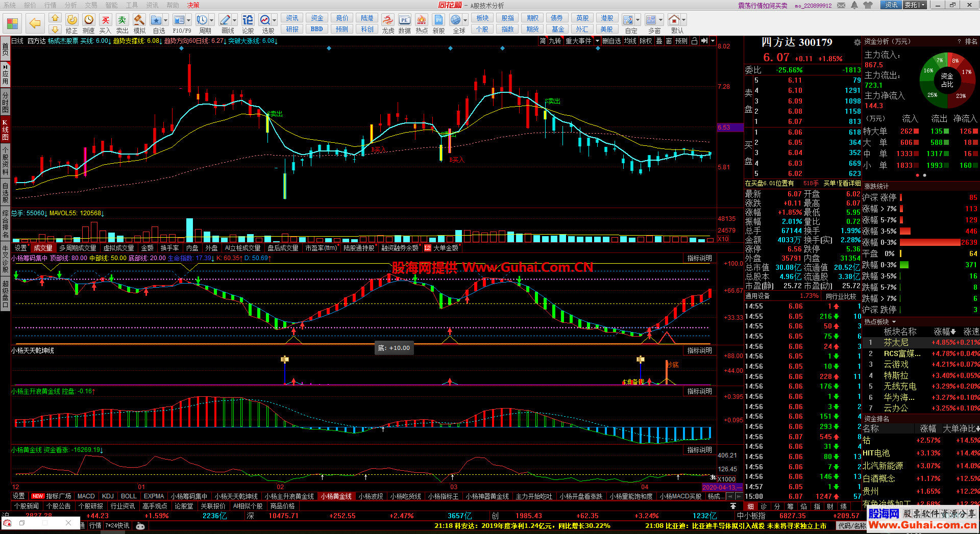Screen dimensions: 980x534
Task: Expand the 多窗 dropdown arrow
Action: [661, 20]
